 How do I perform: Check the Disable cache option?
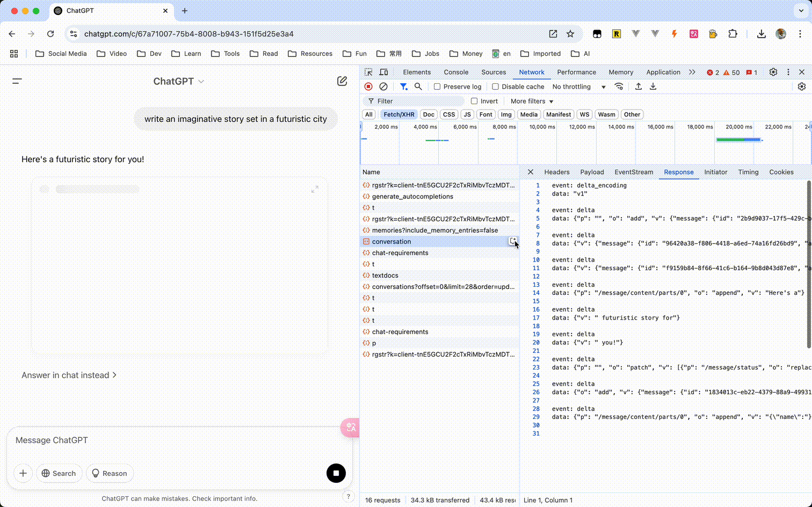tap(496, 86)
